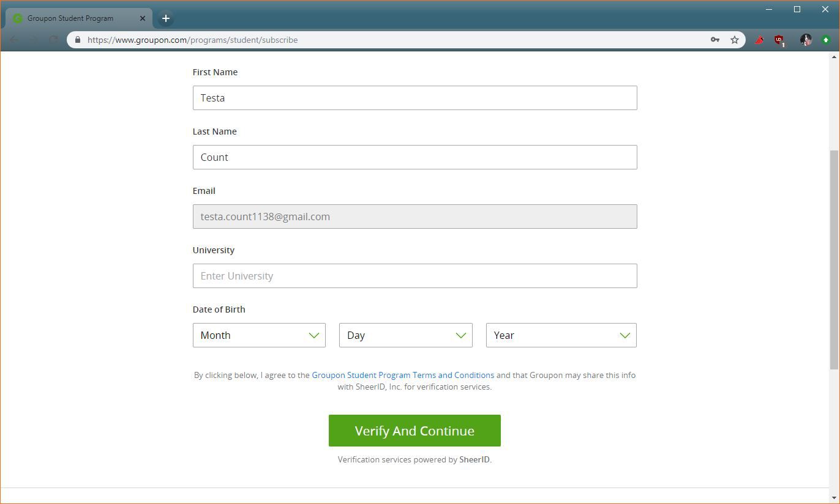Click the greyed-out Email field
This screenshot has height=504, width=840.
coord(414,217)
